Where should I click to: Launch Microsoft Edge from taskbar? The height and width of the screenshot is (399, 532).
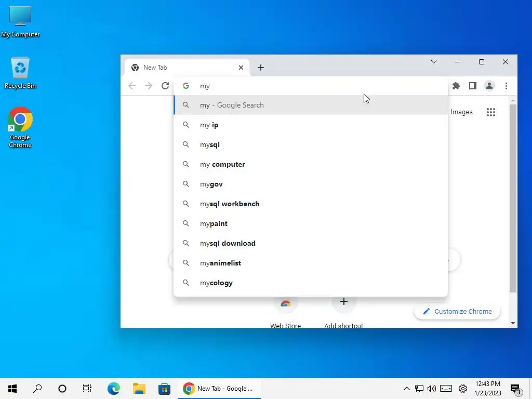[x=114, y=389]
